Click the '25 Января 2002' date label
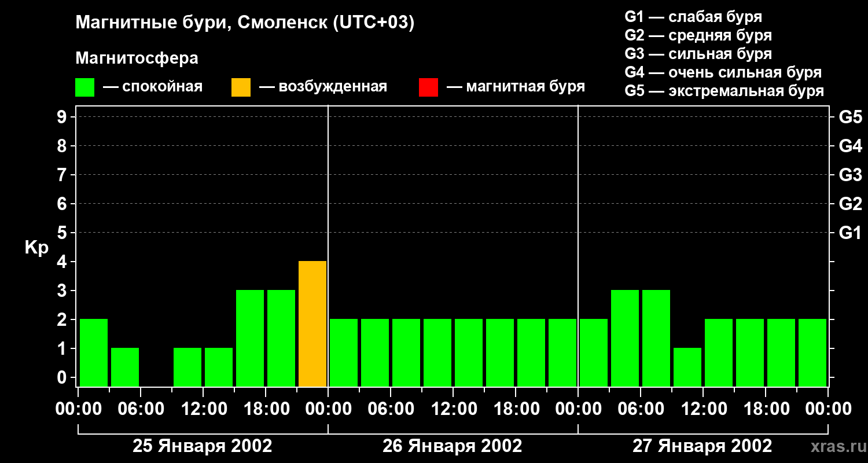The width and height of the screenshot is (868, 463). tap(203, 446)
